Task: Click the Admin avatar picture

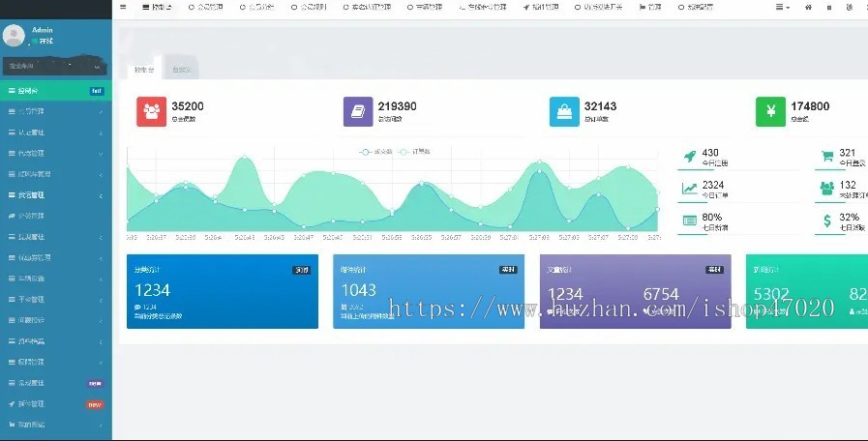Action: point(14,36)
